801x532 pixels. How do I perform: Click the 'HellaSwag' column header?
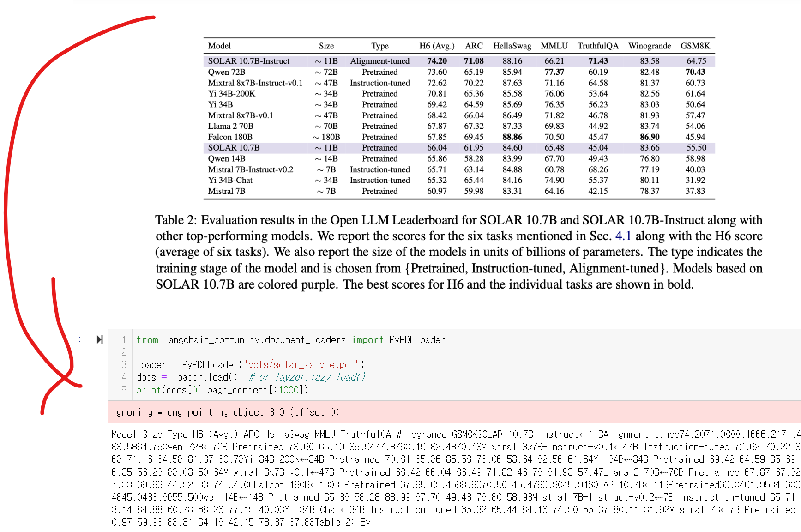[512, 46]
